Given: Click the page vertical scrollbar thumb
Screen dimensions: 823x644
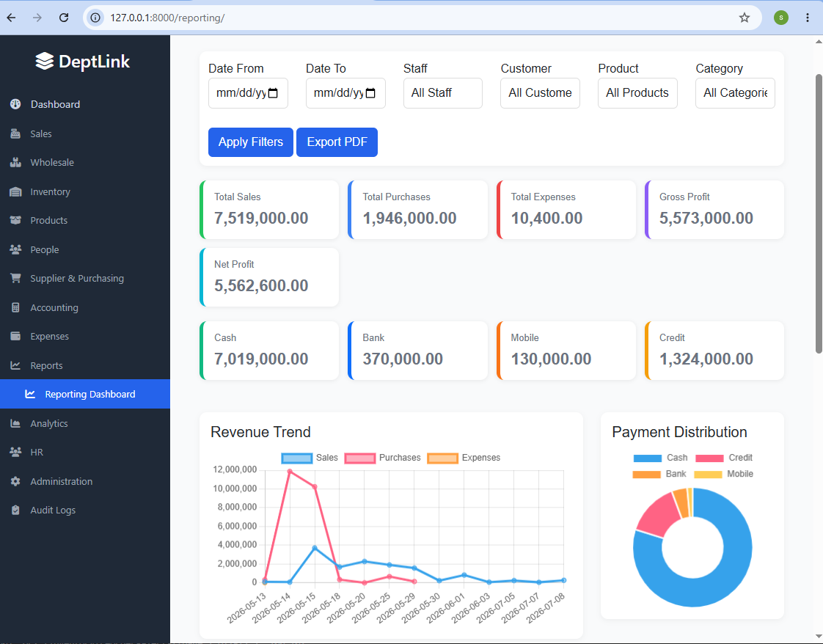Looking at the screenshot, I should [x=819, y=213].
